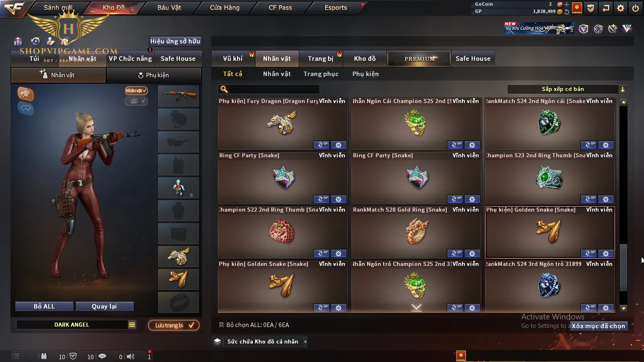Viewport: 644px width, 362px height.
Task: Click the Xóa mục đã chọn button
Action: click(599, 326)
